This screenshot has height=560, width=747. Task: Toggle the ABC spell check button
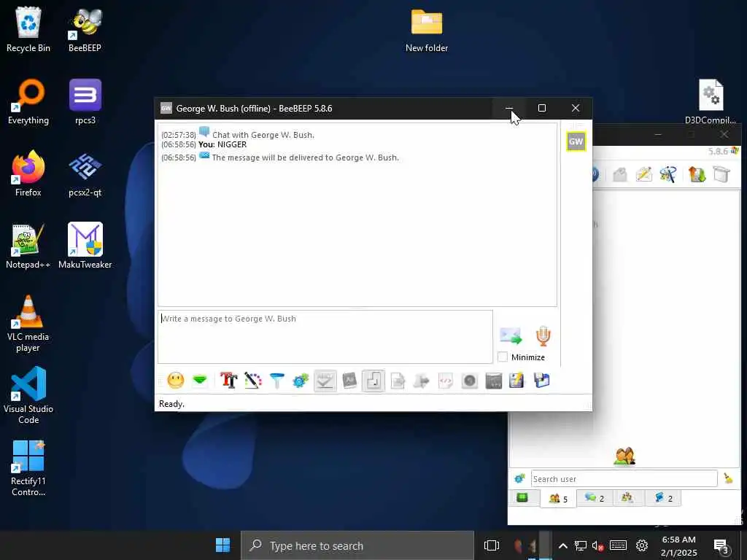click(325, 381)
